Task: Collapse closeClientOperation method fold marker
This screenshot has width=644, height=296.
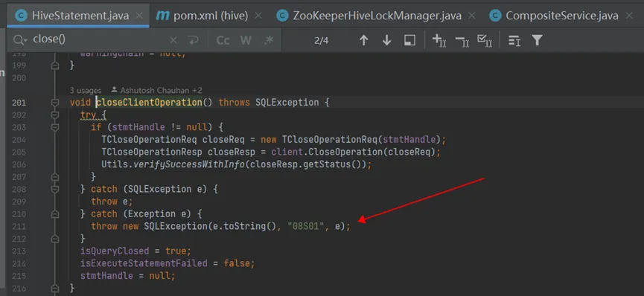Action: pos(55,102)
